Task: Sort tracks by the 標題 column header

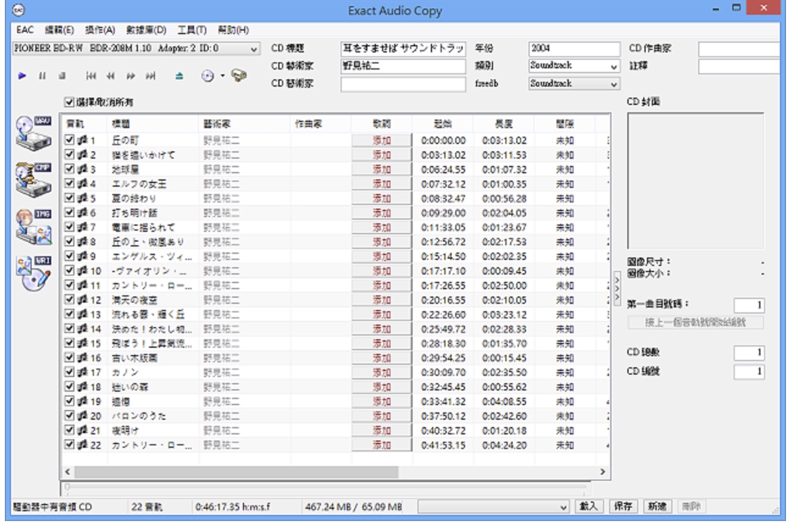Action: (153, 123)
